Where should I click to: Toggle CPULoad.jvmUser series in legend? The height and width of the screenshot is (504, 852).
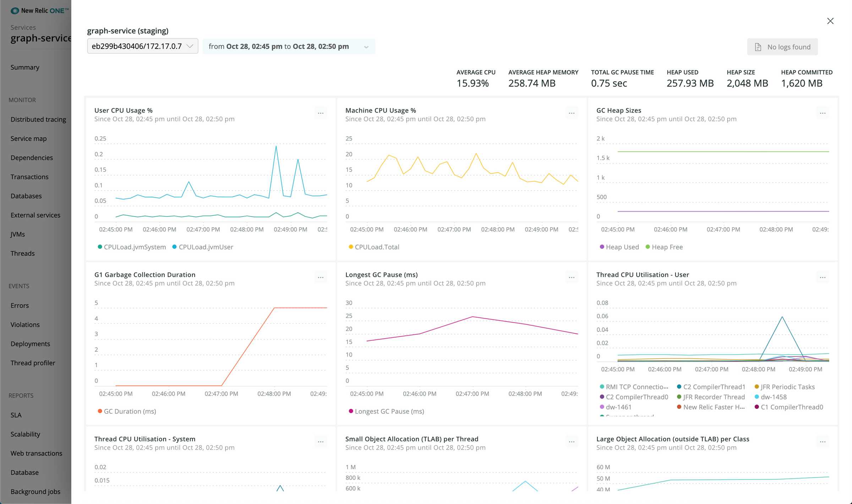[206, 247]
